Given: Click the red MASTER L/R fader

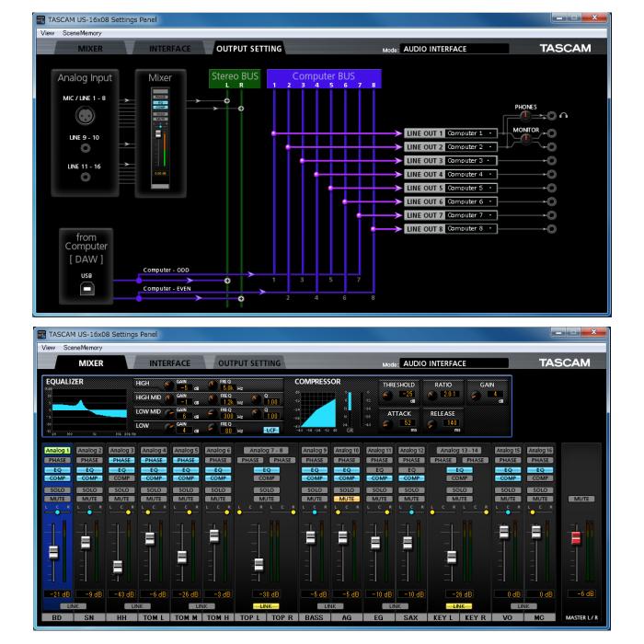Looking at the screenshot, I should [576, 537].
